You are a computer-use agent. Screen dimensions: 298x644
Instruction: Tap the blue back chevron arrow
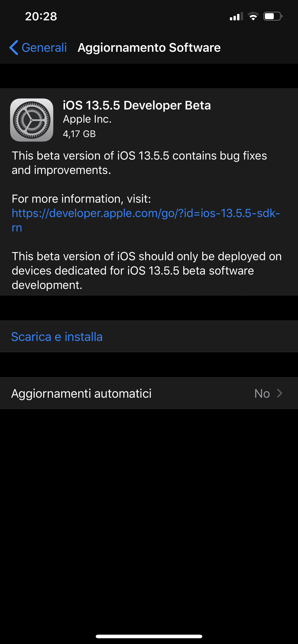pyautogui.click(x=14, y=47)
